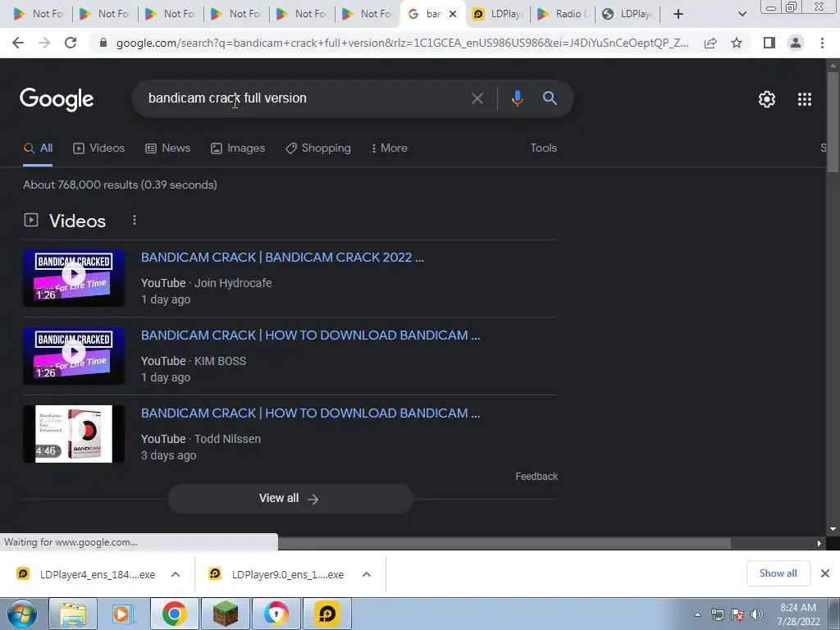Clear the search query text
Screen dimensions: 840x630
(477, 98)
